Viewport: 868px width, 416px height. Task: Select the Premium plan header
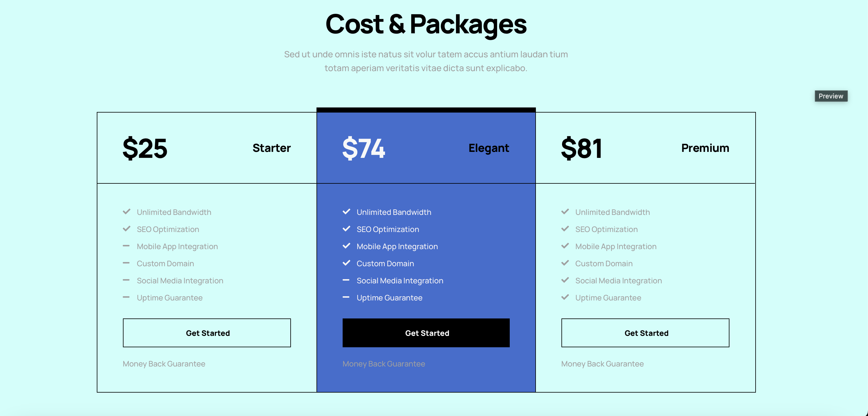(x=705, y=147)
